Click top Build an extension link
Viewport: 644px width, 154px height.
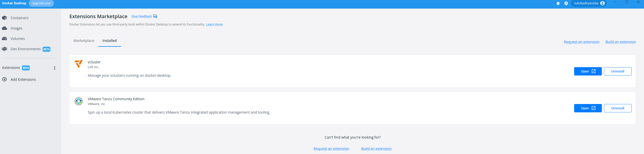621,42
